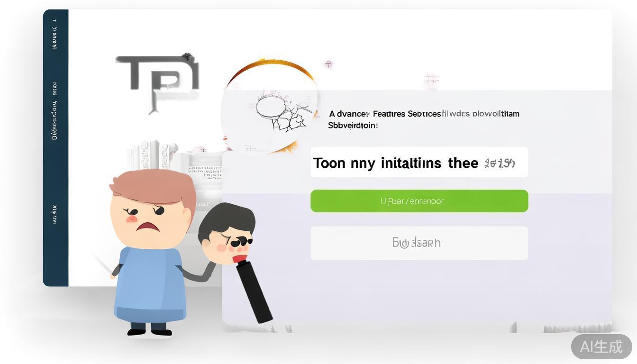Viewport: 637px width, 364px height.
Task: Select the faint pink figure icon in header
Action: coord(431,81)
